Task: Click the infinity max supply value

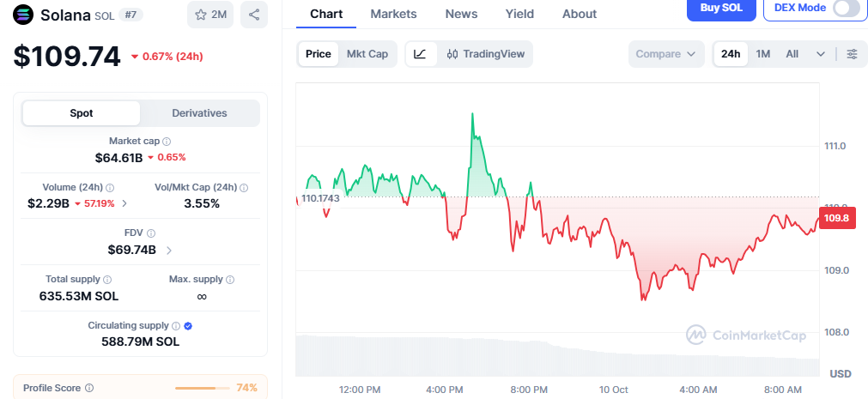Action: [x=202, y=297]
